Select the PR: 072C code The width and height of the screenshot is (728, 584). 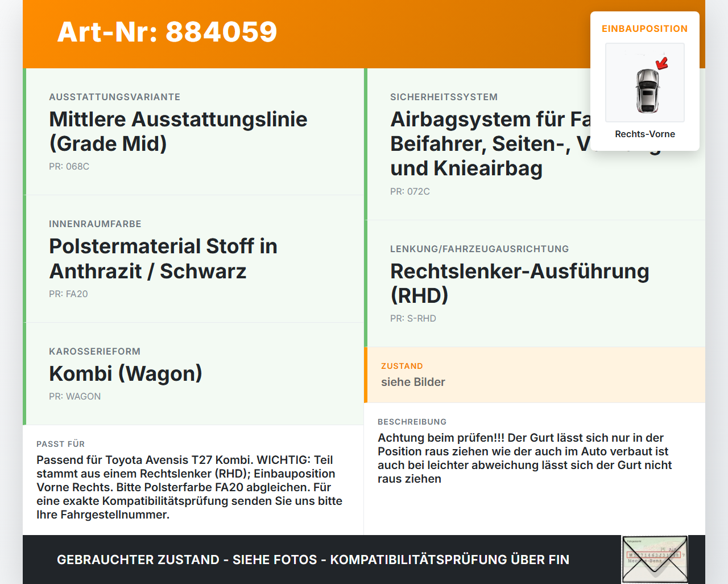tap(410, 192)
